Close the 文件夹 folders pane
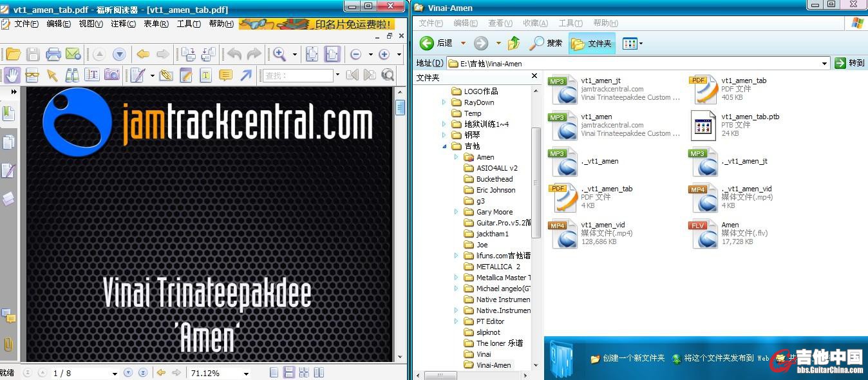 [534, 76]
